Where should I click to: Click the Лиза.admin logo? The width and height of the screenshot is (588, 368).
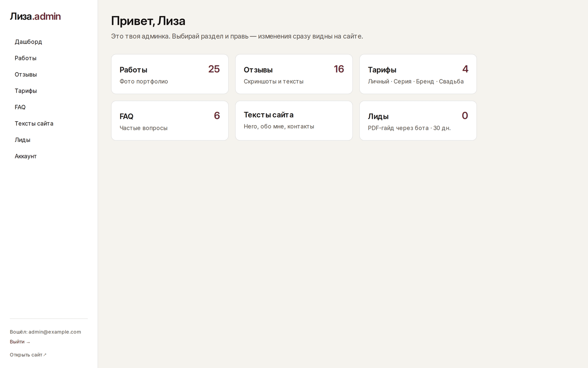coord(35,16)
